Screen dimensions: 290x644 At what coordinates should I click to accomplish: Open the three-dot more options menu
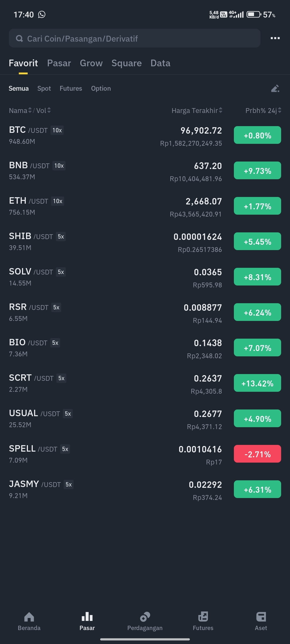(275, 38)
